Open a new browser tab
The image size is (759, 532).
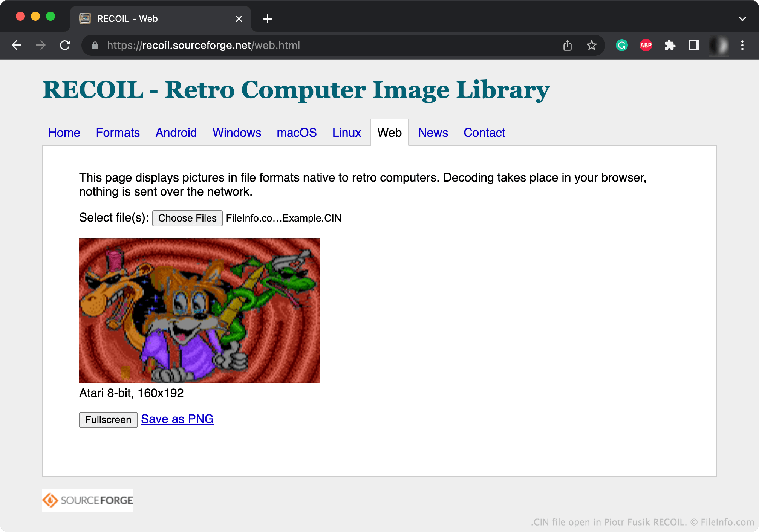pyautogui.click(x=267, y=19)
